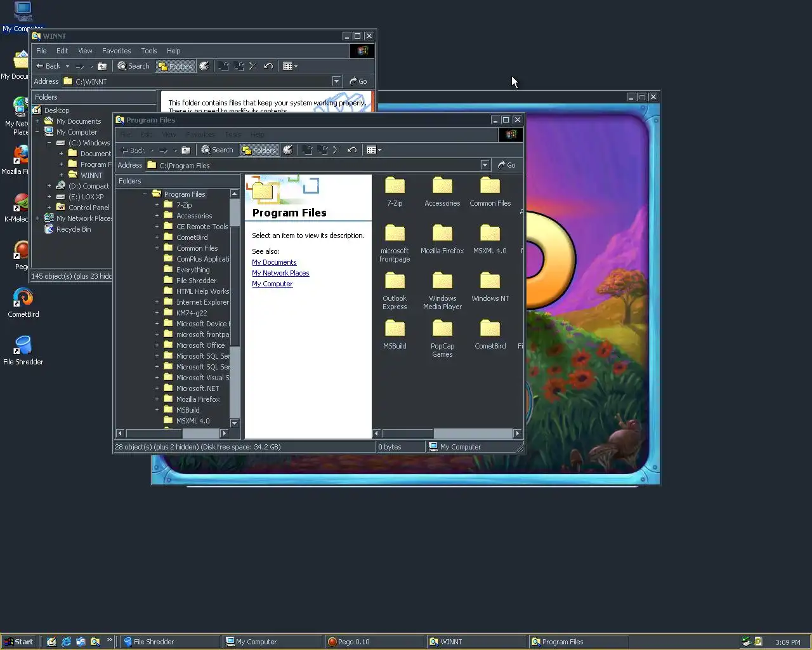Expand the Control Panel node in WINNT tree

tap(49, 208)
